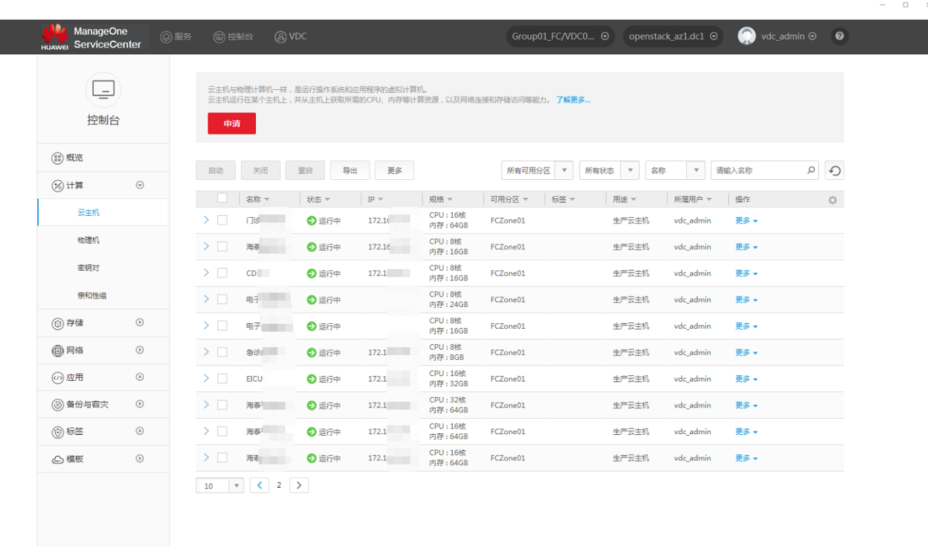Go to the next page arrow
The width and height of the screenshot is (928, 560).
click(299, 485)
